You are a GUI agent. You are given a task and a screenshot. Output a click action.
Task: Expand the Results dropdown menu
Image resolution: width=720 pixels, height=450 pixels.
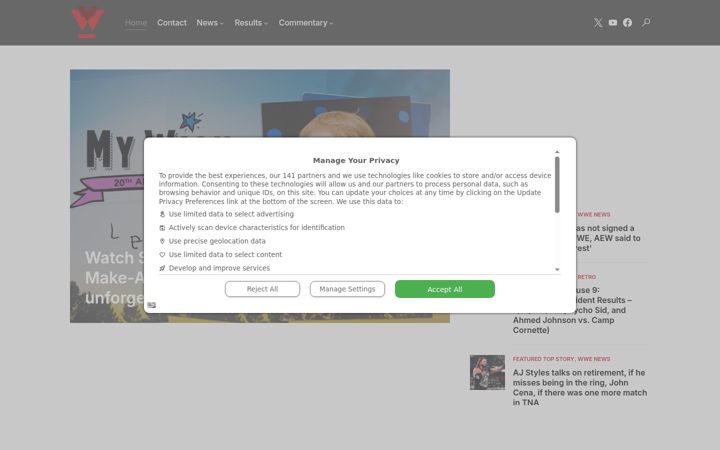(251, 22)
